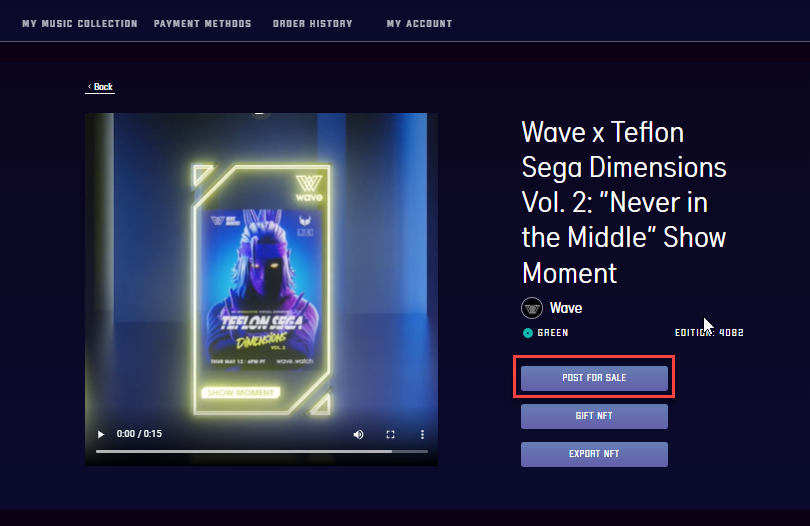The width and height of the screenshot is (810, 526).
Task: Enter fullscreen on the video player
Action: click(x=391, y=435)
